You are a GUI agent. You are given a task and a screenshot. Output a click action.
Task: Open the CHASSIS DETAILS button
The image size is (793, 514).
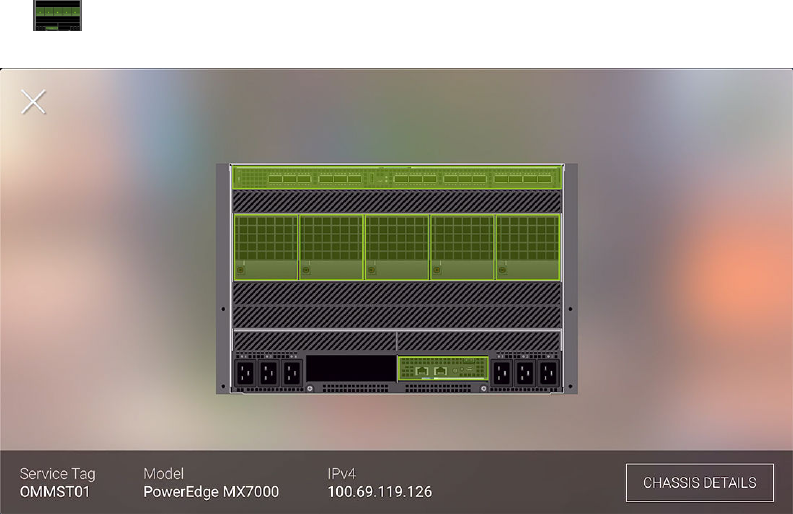(x=699, y=483)
